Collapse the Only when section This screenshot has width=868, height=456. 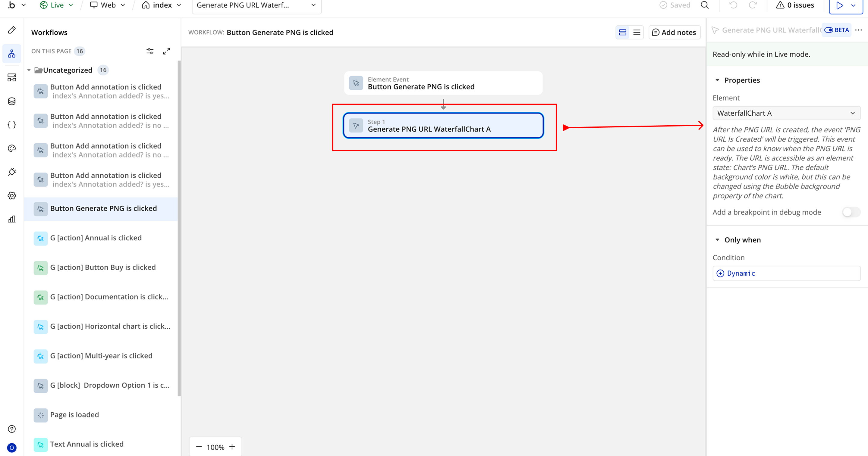[717, 240]
